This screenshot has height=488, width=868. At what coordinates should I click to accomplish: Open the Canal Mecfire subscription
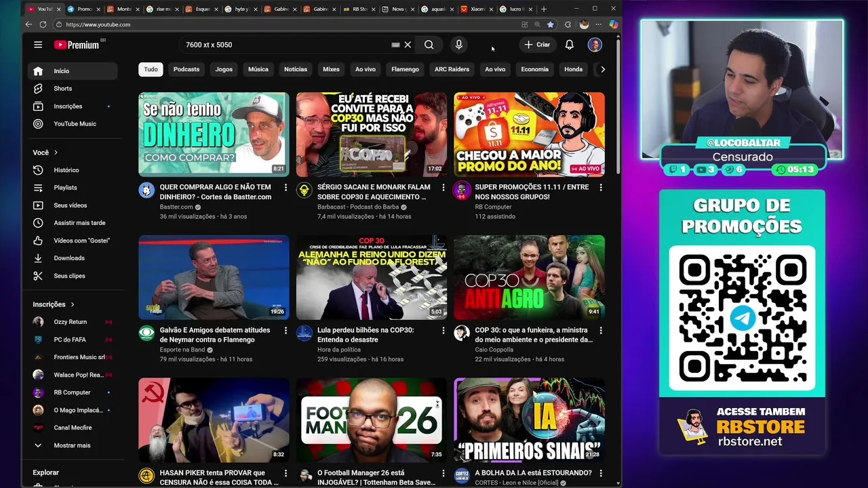point(73,428)
